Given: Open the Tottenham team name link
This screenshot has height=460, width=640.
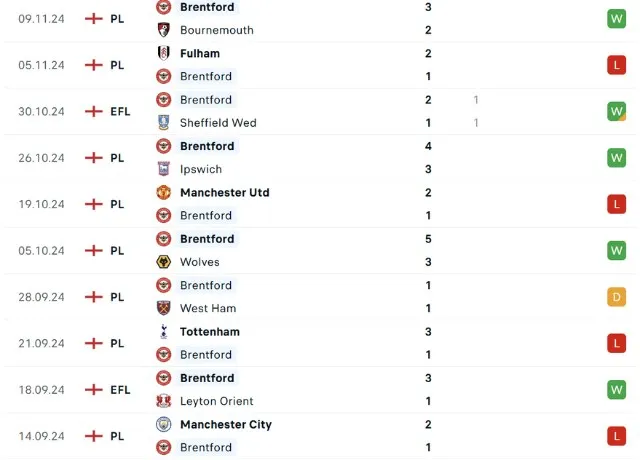Looking at the screenshot, I should coord(210,331).
